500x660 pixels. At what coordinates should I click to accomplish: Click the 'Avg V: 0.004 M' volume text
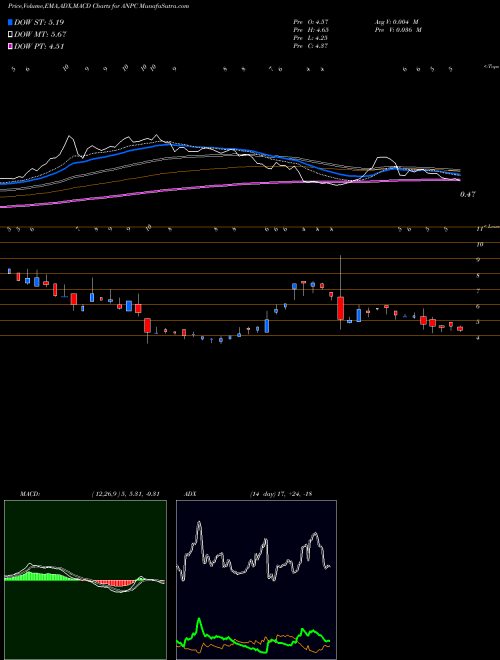point(396,21)
